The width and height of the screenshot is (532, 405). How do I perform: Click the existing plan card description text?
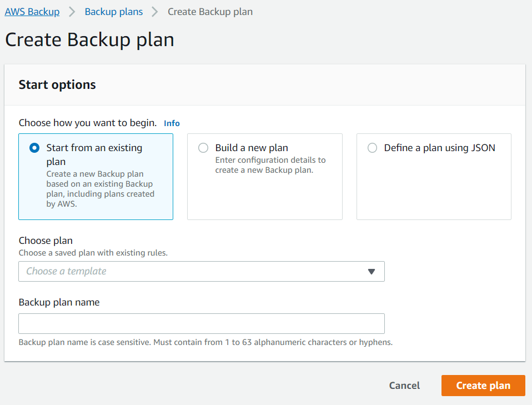click(x=100, y=189)
